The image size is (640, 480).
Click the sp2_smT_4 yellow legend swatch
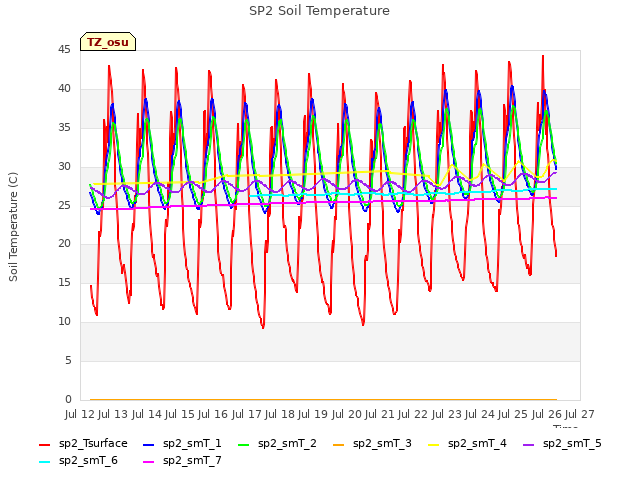pyautogui.click(x=433, y=444)
